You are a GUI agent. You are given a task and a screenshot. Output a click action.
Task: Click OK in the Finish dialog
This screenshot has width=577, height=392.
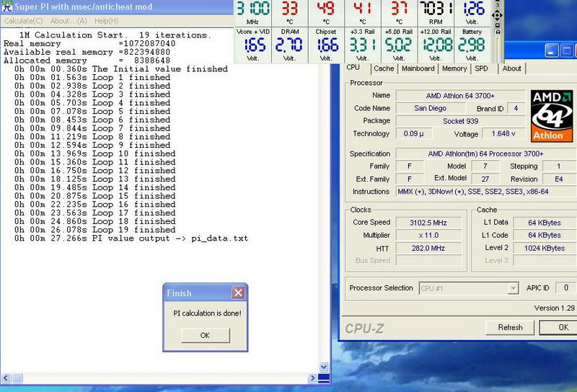click(206, 335)
